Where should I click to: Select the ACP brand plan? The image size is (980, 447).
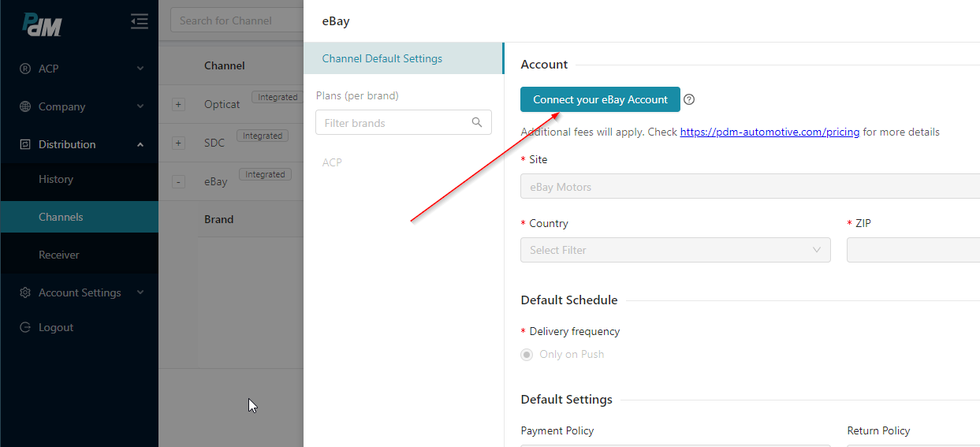[332, 162]
